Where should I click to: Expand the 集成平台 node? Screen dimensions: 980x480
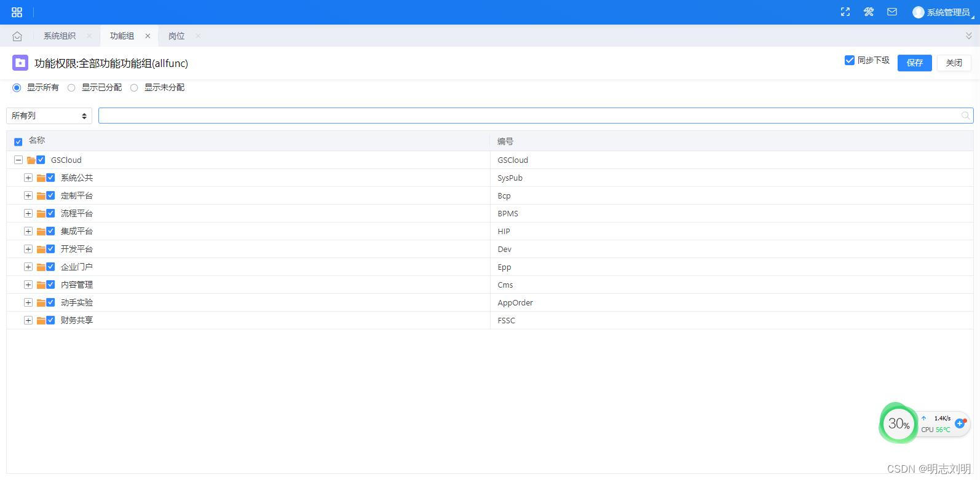pyautogui.click(x=28, y=231)
